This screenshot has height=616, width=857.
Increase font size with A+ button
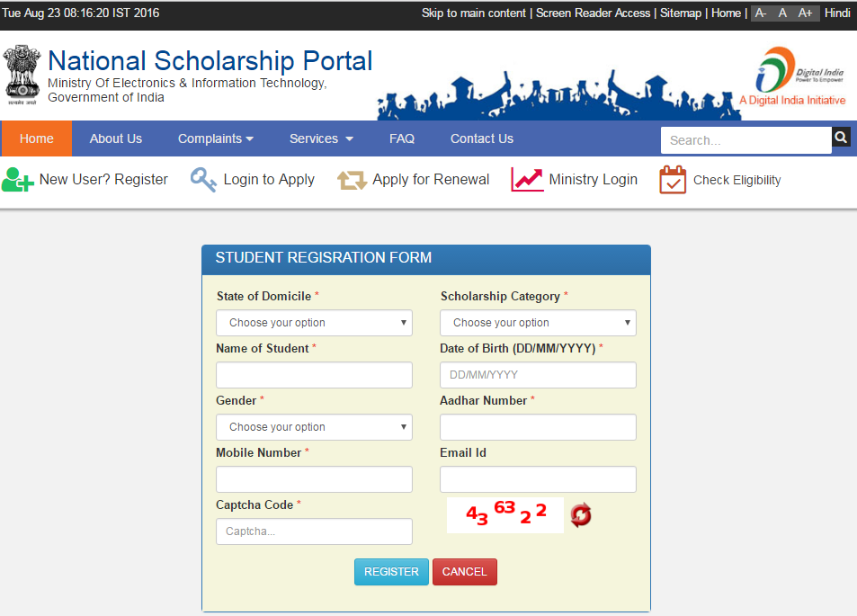point(805,13)
